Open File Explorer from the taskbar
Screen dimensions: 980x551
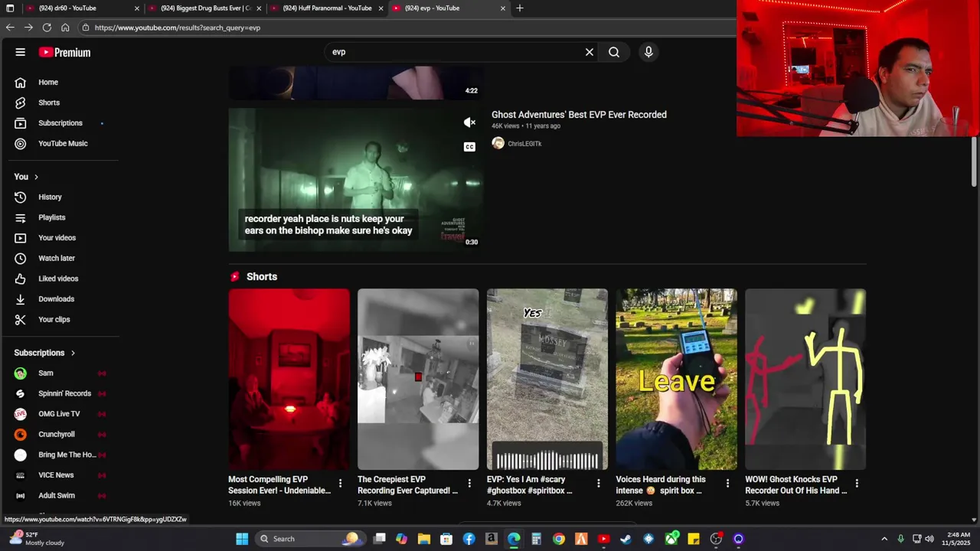[424, 539]
